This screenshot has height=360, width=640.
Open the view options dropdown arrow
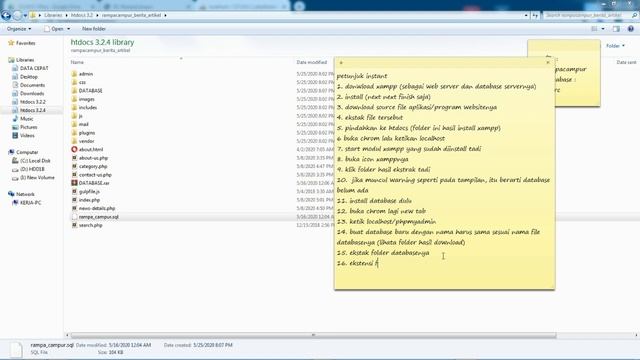[603, 29]
